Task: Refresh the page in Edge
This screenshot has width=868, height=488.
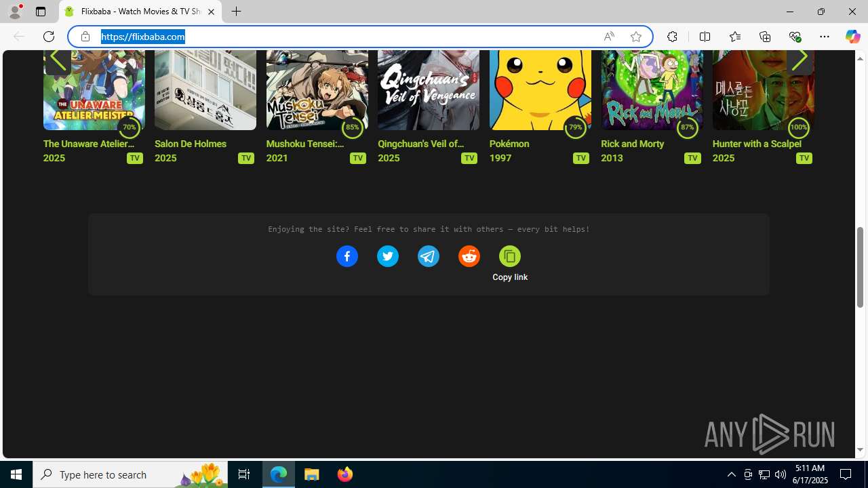Action: click(49, 37)
